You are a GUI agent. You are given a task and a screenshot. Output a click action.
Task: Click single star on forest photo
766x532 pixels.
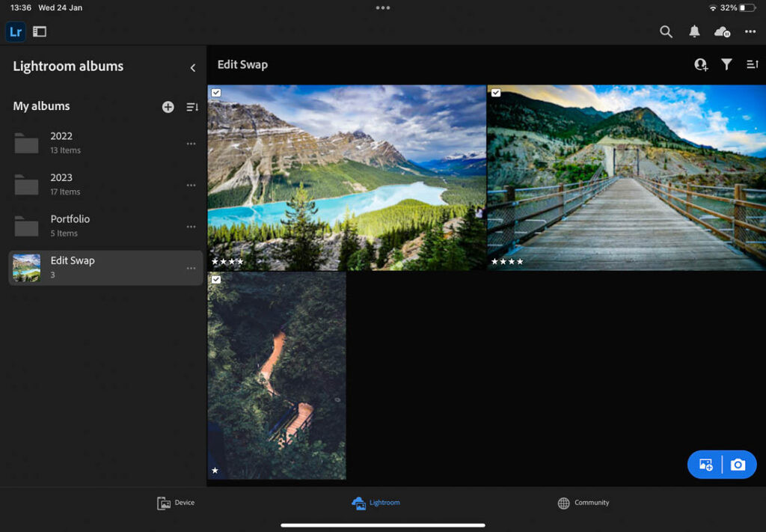point(215,471)
